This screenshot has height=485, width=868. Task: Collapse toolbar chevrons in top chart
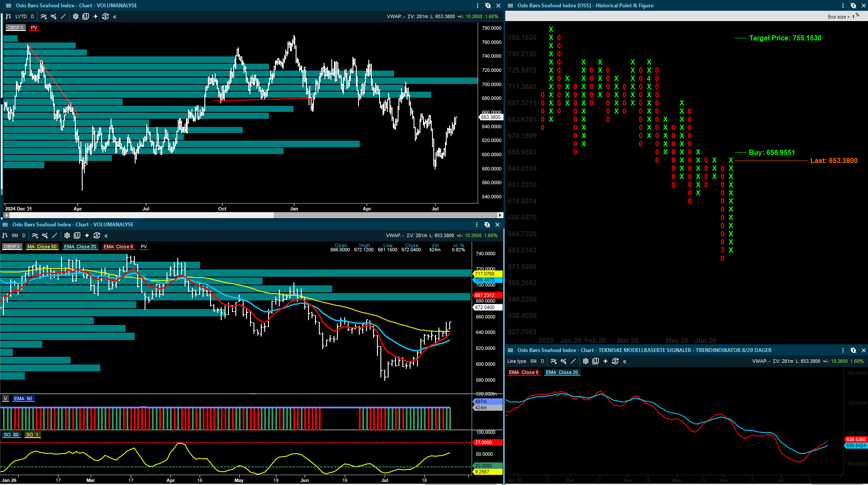click(115, 17)
